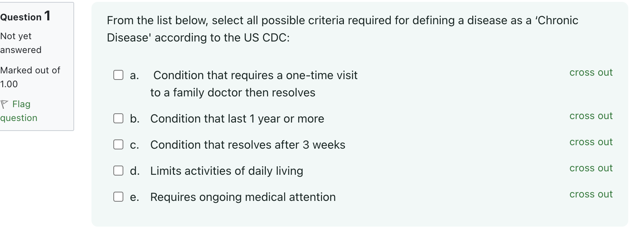Check the checkbox for option a
The width and height of the screenshot is (644, 242).
click(x=118, y=75)
